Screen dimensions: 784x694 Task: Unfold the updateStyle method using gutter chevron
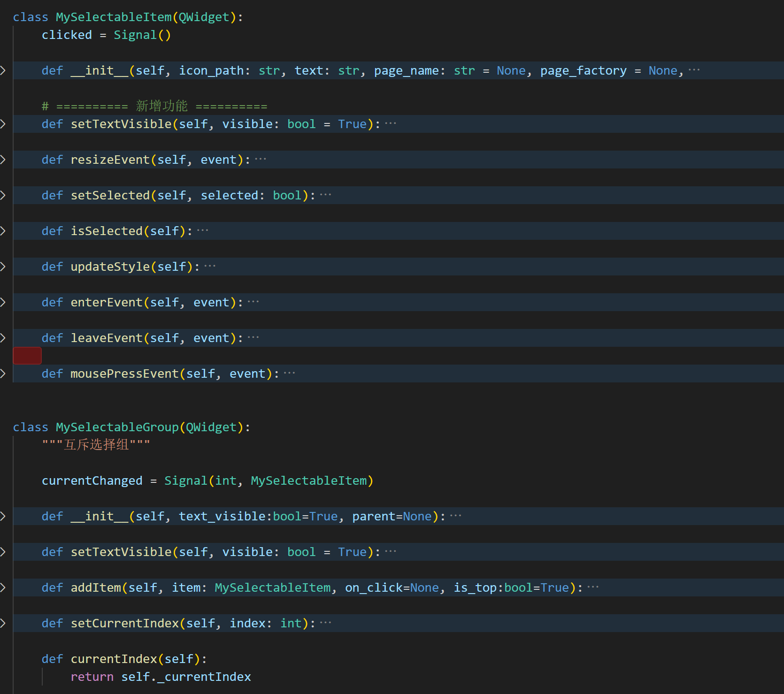pos(3,267)
